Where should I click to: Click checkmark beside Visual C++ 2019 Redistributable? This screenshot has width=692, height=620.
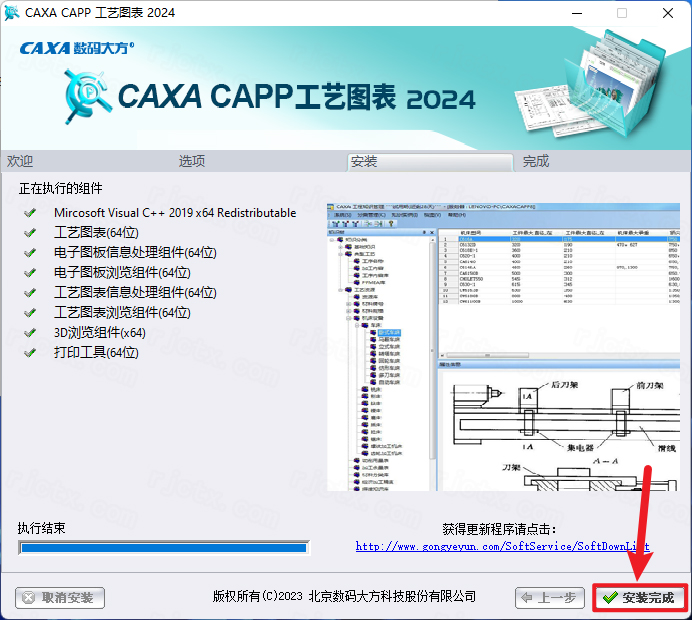coord(30,213)
